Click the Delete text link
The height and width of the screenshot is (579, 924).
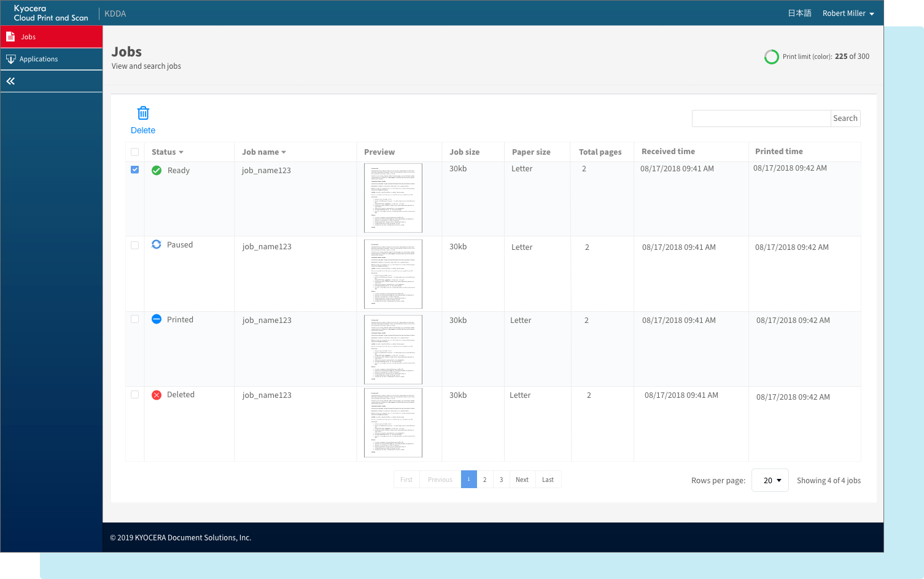(x=143, y=130)
